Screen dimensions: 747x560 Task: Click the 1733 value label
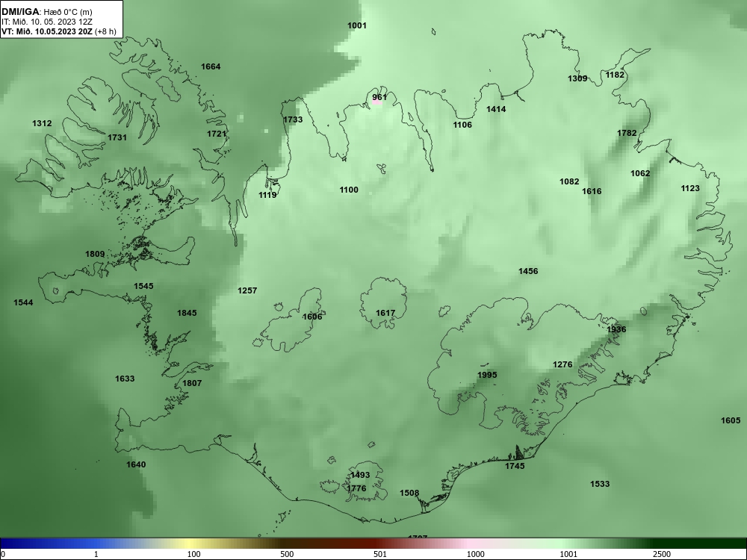pos(293,119)
